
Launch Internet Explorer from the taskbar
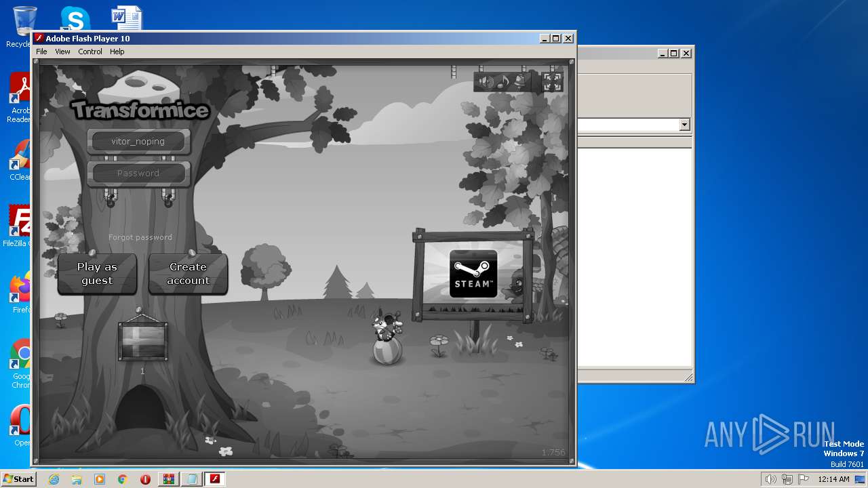[54, 479]
